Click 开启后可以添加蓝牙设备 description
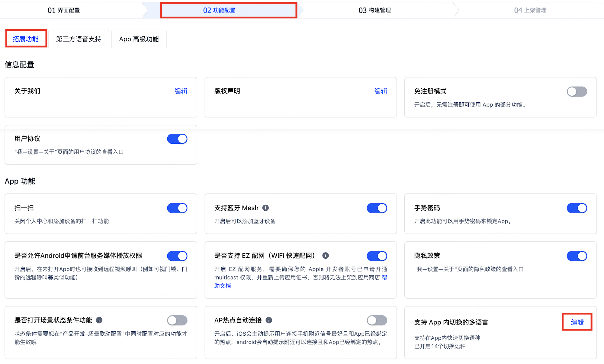 click(245, 221)
